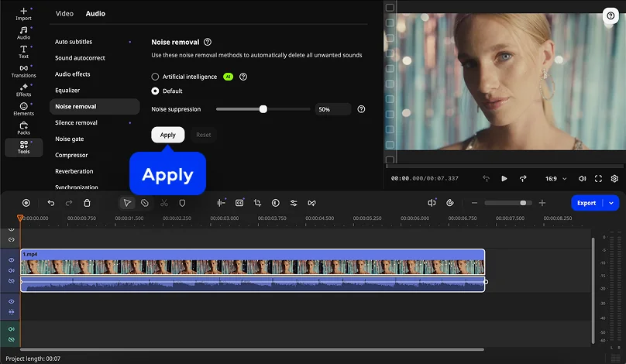This screenshot has width=626, height=364.
Task: Switch to the Video tab
Action: (64, 13)
